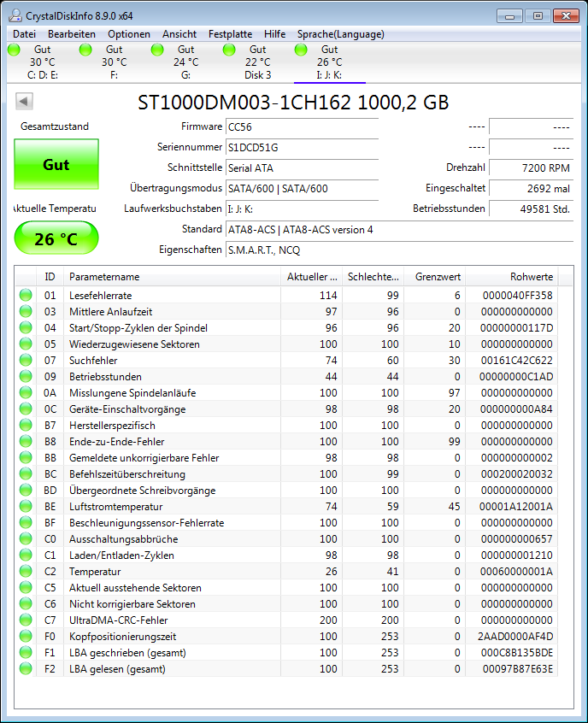Click status icon for Kopfpositionierungszeit row
588x723 pixels.
coord(26,636)
